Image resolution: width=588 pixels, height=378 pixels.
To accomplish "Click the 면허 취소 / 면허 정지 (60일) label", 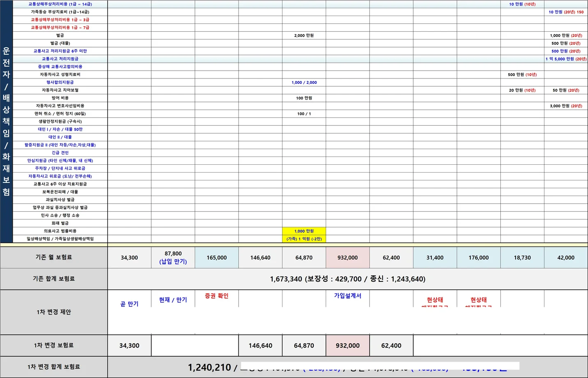I will click(60, 113).
